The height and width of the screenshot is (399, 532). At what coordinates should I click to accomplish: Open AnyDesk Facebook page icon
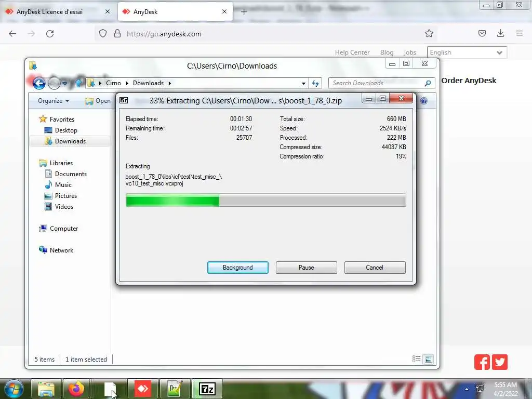[482, 362]
